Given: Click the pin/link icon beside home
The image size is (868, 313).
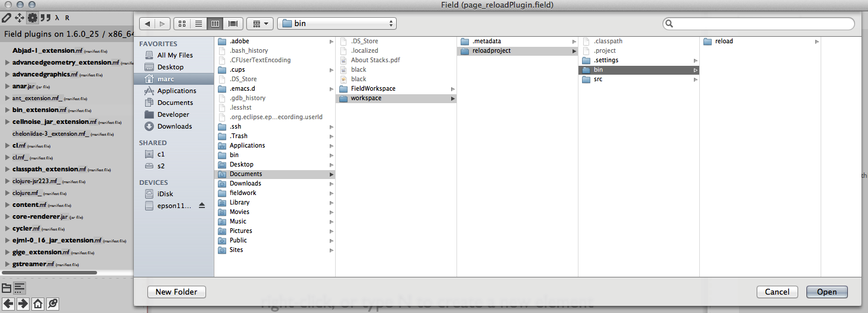Looking at the screenshot, I should tap(53, 304).
